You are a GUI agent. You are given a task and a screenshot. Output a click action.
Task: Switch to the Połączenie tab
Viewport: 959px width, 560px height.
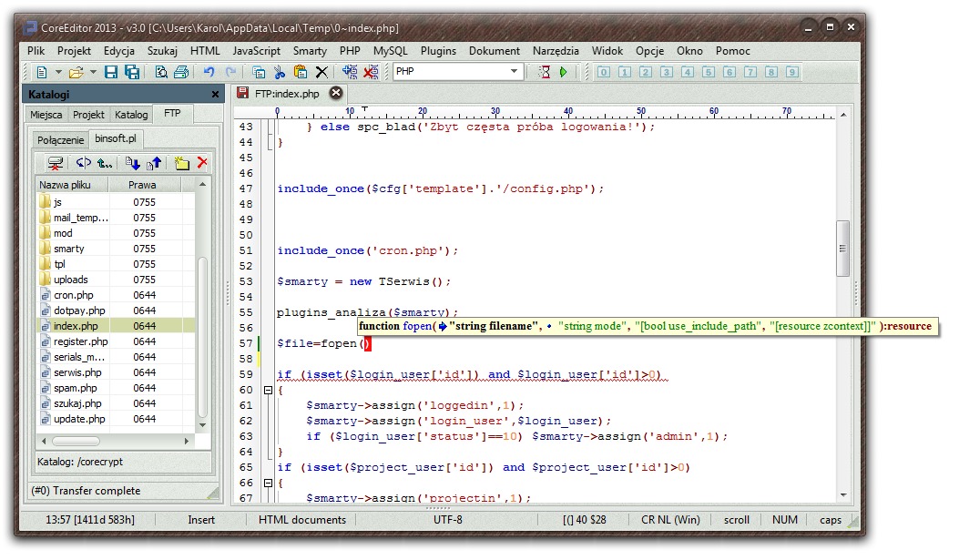pos(60,140)
